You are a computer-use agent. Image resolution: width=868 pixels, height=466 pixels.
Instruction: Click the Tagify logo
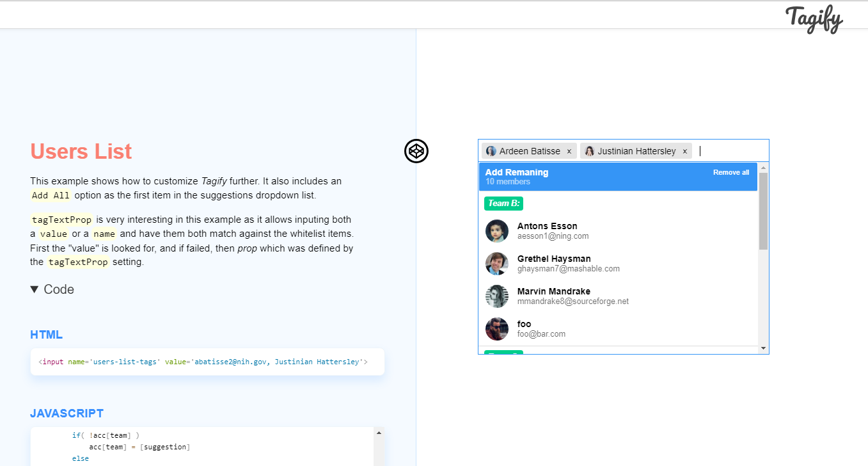click(x=814, y=19)
